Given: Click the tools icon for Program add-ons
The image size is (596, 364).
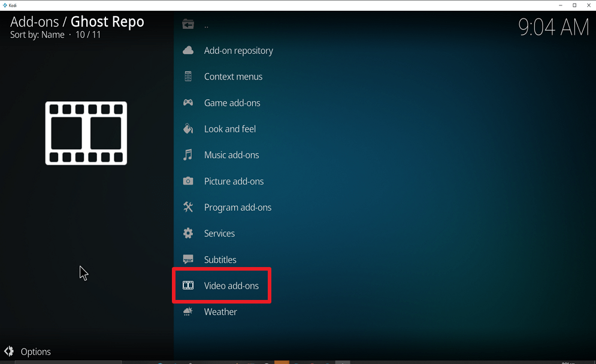Looking at the screenshot, I should pos(187,207).
